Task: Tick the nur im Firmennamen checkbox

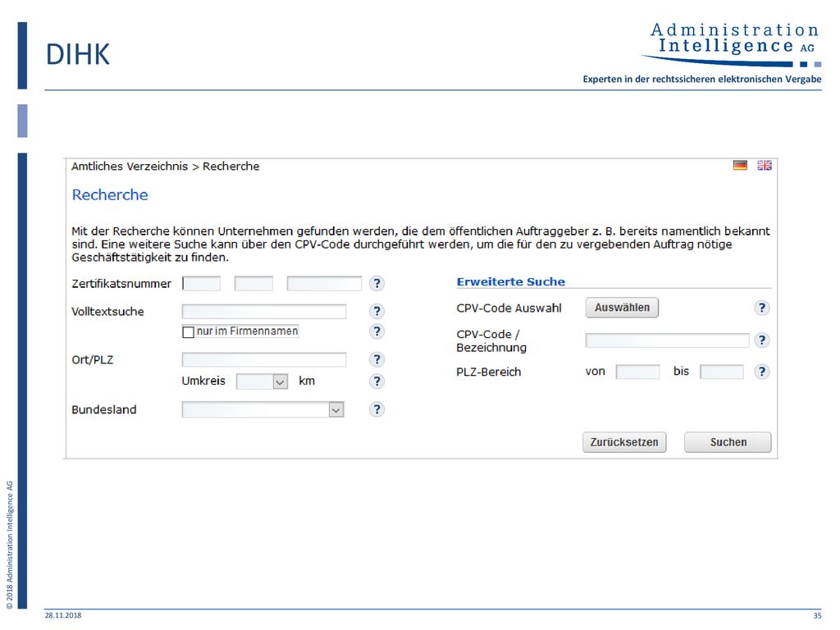Action: coord(188,332)
